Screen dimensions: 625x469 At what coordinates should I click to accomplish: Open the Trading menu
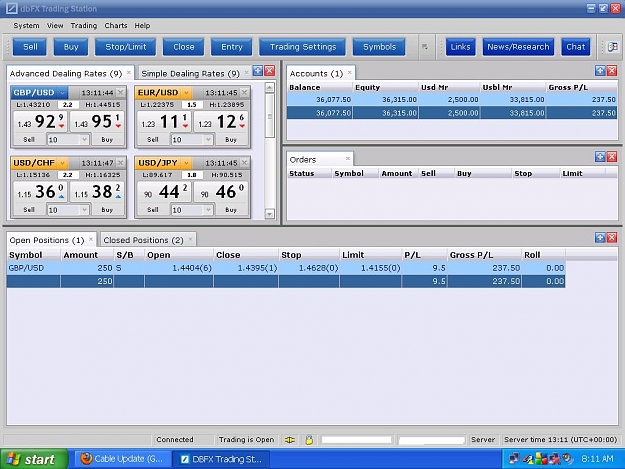pos(84,26)
